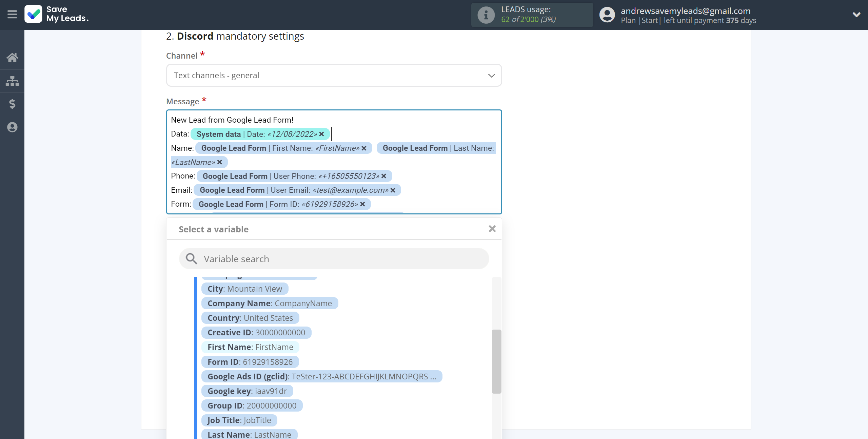Viewport: 868px width, 439px height.
Task: Click the Save My Leads logo
Action: coord(57,14)
